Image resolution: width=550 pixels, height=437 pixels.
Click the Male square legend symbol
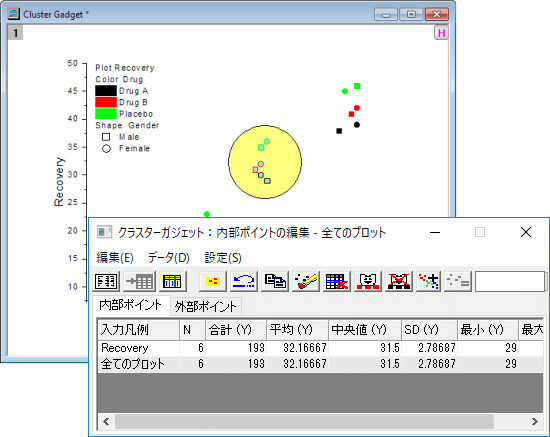pos(106,137)
